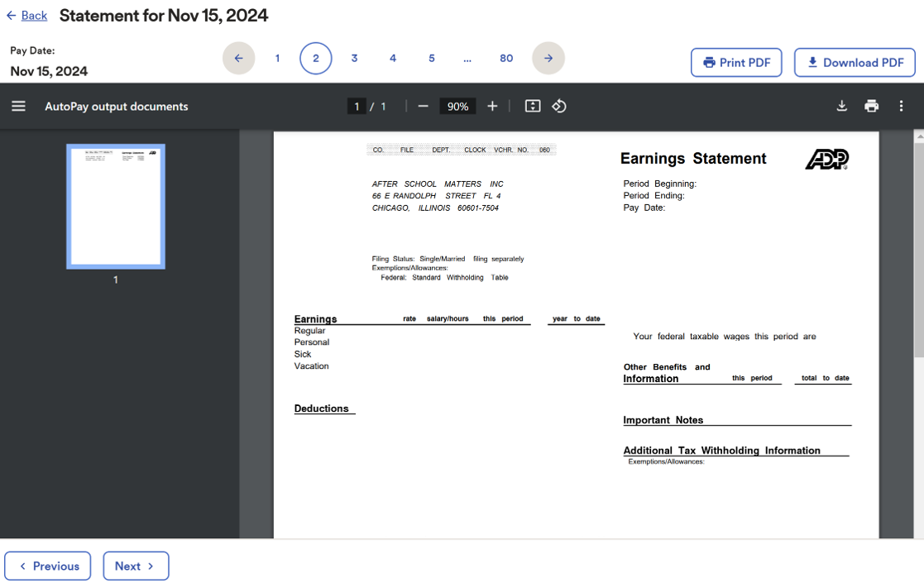Screen dimensions: 924x583
Task: Edit the zoom percentage field showing 90%
Action: point(457,106)
